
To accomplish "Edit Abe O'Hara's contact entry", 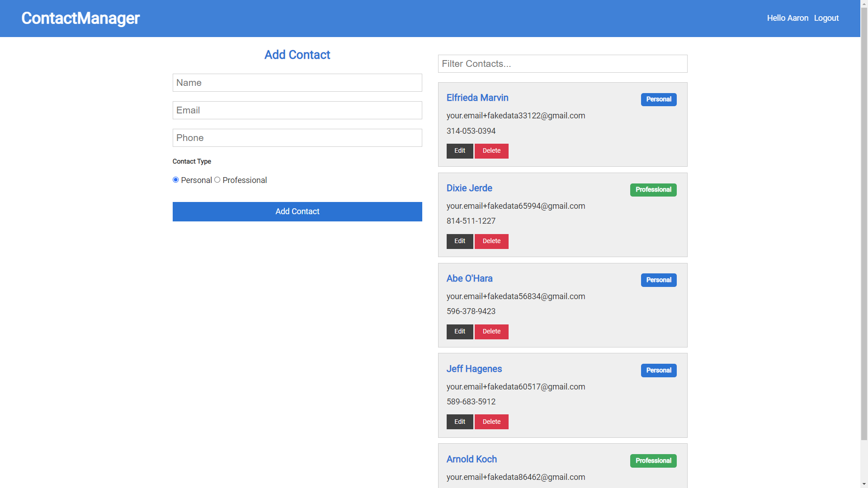I will click(459, 332).
